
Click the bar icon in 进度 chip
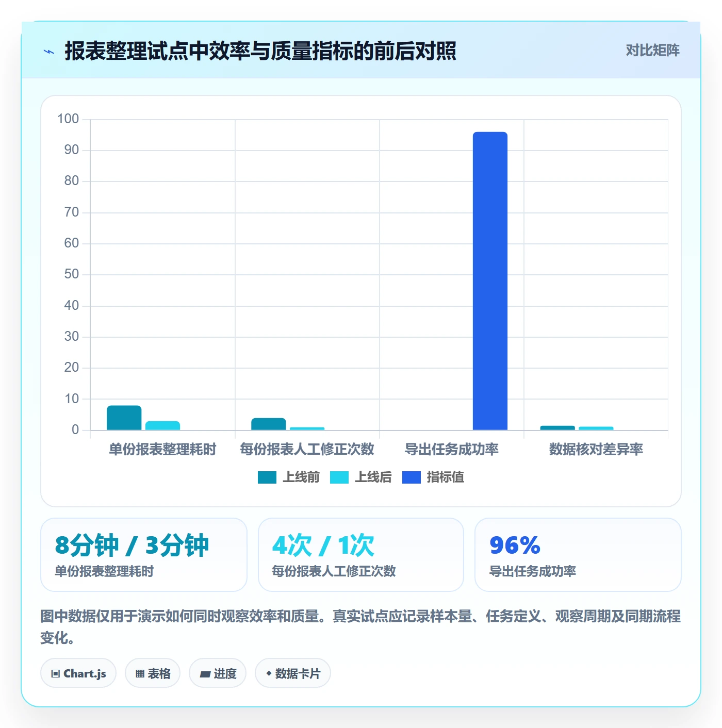(205, 674)
